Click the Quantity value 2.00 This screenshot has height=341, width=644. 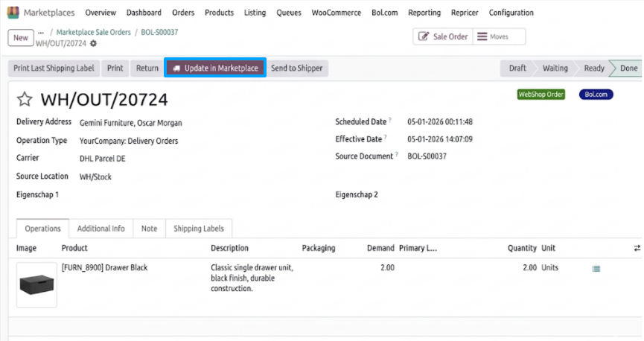[x=530, y=268]
